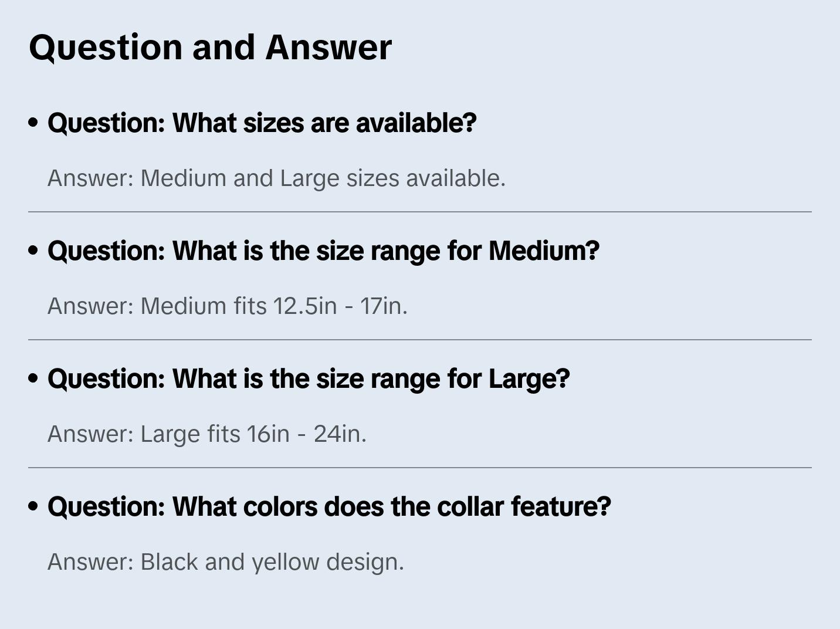Click the word "Medium" in the first answer

pos(183,178)
